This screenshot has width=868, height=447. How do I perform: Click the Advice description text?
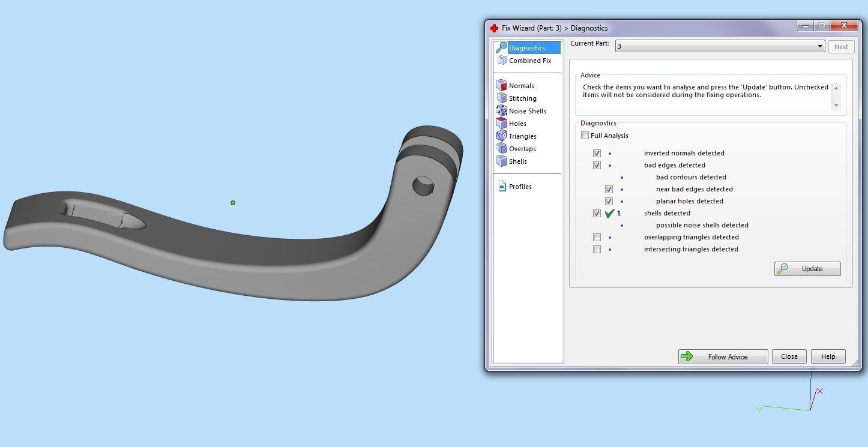coord(705,91)
